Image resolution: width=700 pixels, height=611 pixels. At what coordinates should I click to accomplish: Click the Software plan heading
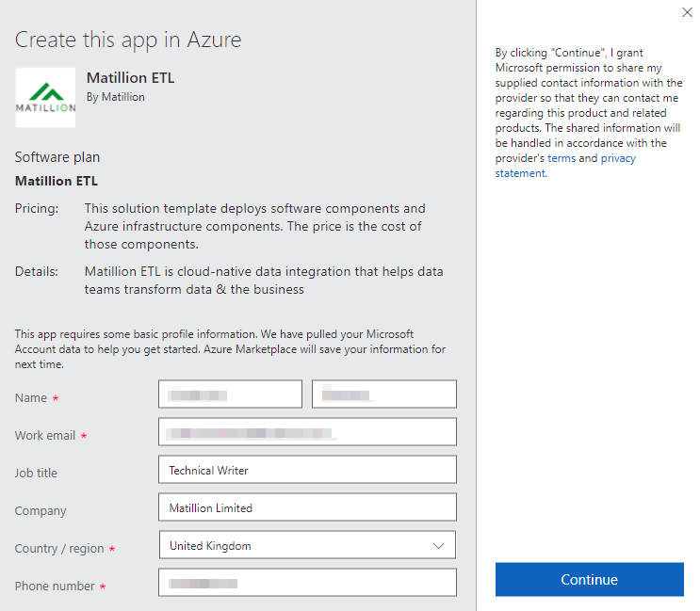[57, 157]
